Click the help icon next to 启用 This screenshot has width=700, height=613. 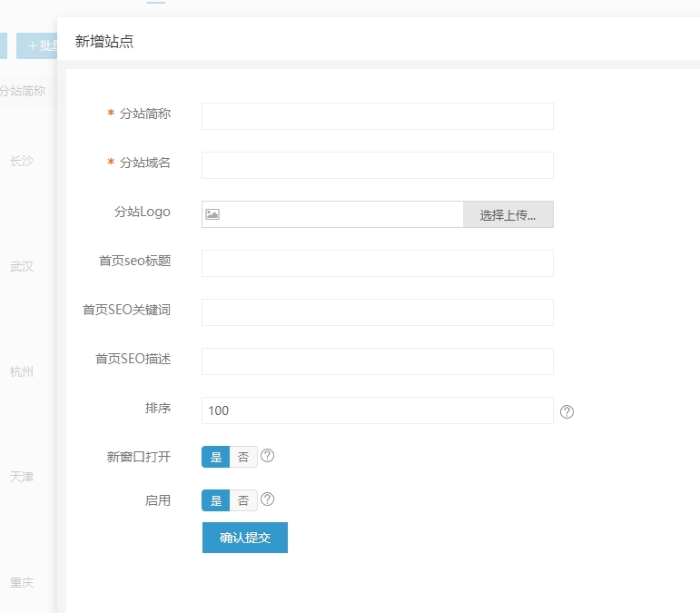268,499
